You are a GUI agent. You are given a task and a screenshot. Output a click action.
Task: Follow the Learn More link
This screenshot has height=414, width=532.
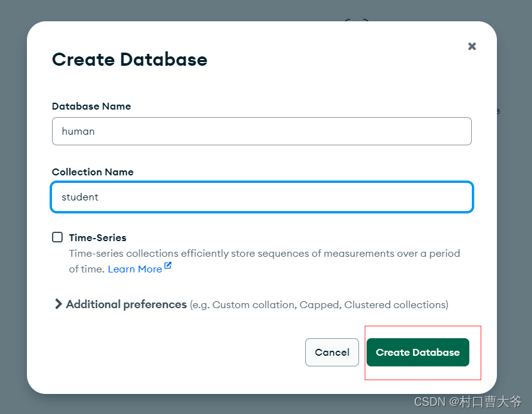tap(135, 269)
